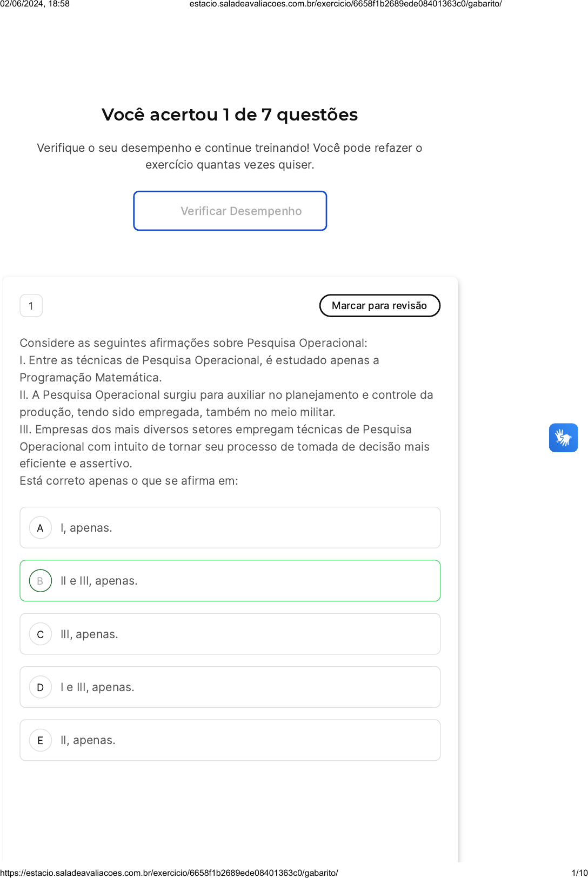Click the 02/06/2024 date timestamp
Viewport: 588px width, 878px height.
35,4
